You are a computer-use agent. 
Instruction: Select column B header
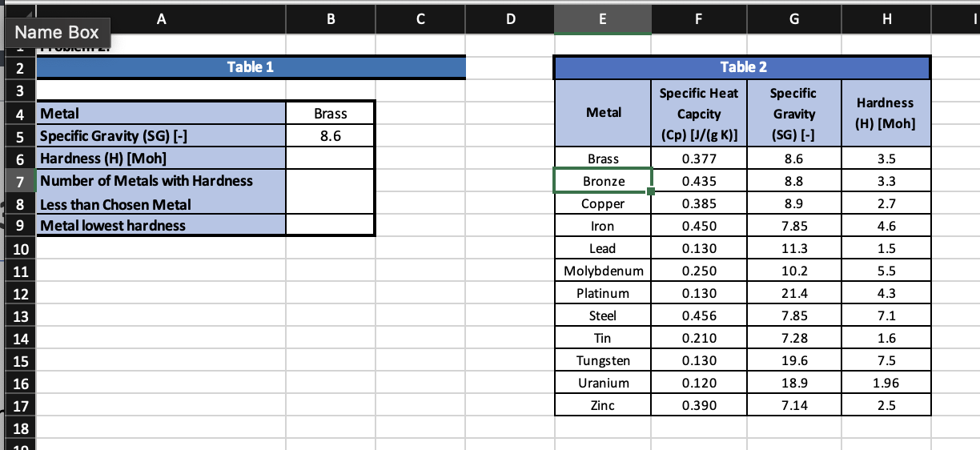(330, 18)
